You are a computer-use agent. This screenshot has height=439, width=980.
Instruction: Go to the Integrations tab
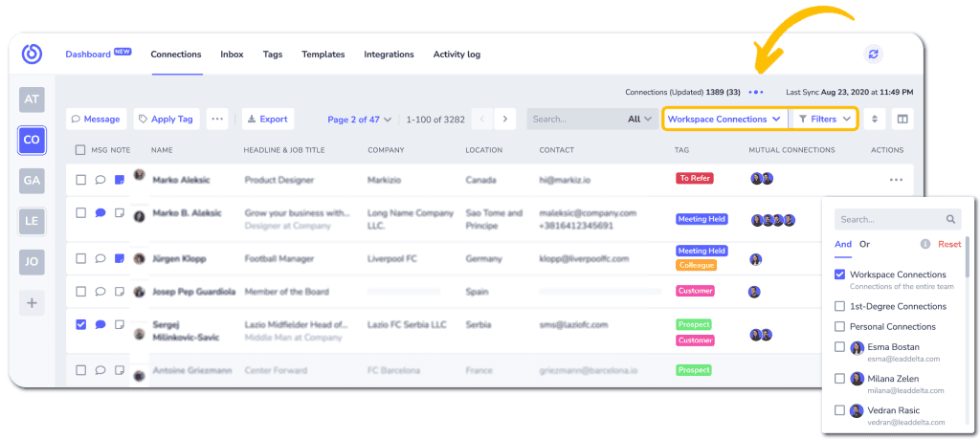point(389,55)
